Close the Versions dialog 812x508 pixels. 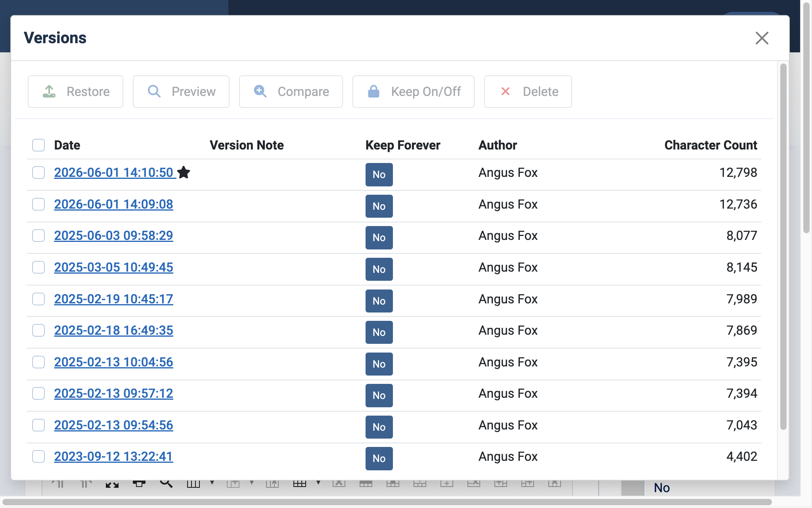tap(762, 38)
